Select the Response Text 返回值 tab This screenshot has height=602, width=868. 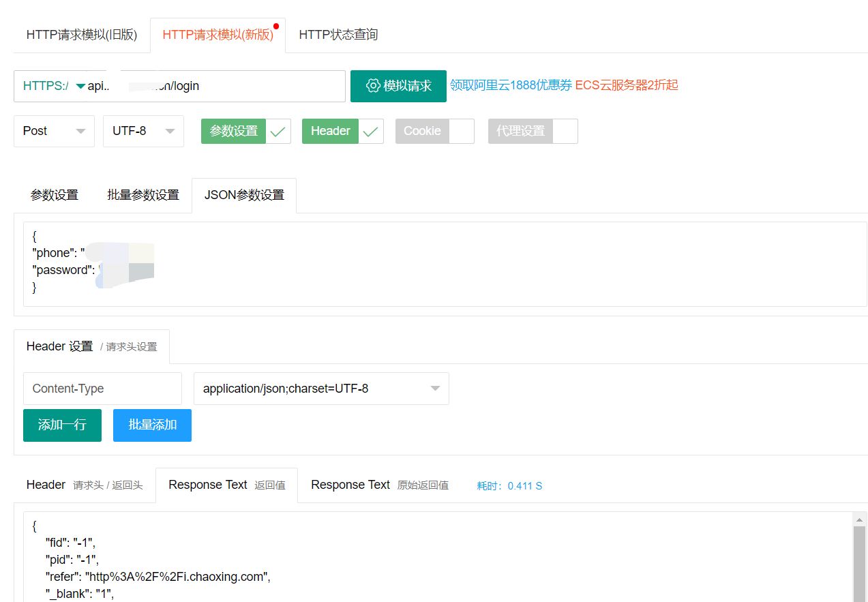pos(226,485)
